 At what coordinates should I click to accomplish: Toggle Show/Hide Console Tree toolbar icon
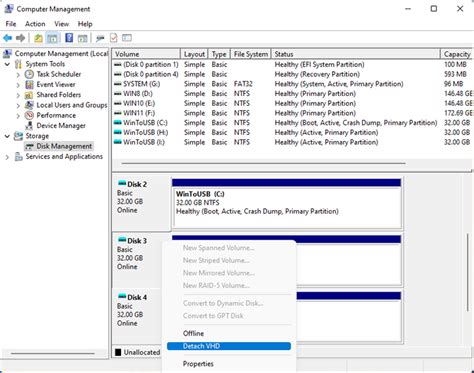52,38
